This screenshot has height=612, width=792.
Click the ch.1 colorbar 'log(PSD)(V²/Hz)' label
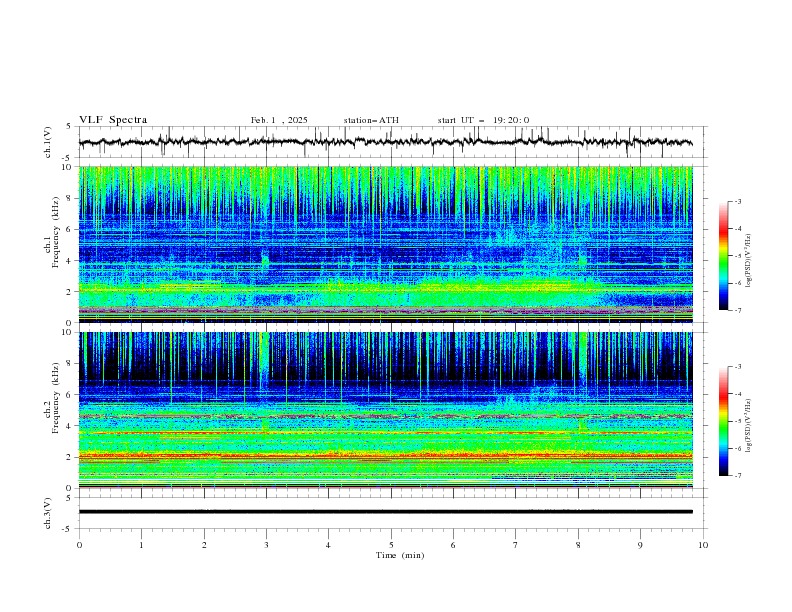pyautogui.click(x=749, y=261)
